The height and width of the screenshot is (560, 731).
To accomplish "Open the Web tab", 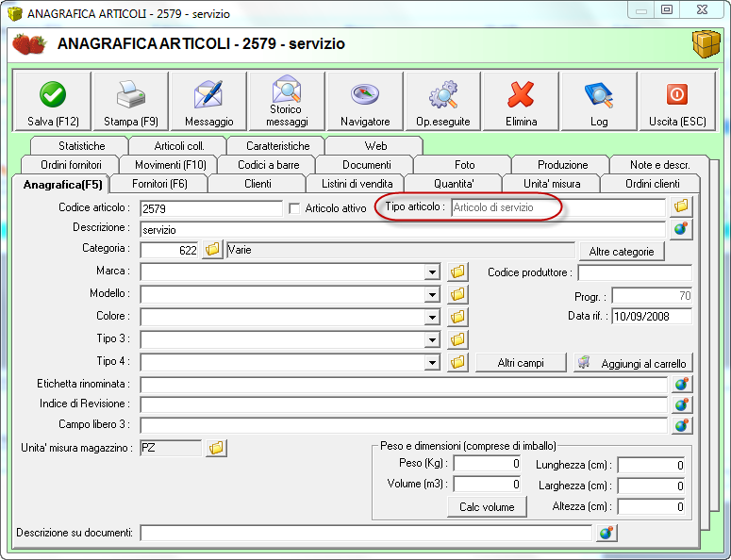I will (x=375, y=146).
